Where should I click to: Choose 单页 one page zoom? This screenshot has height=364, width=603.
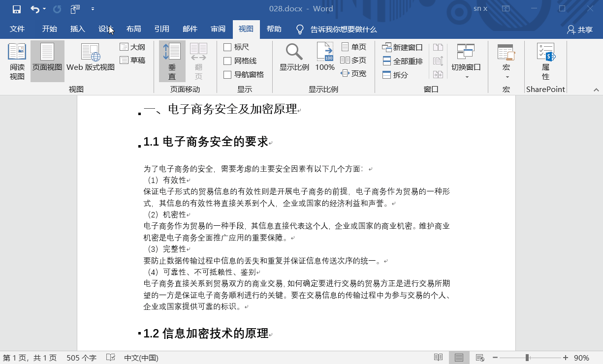[x=353, y=47]
